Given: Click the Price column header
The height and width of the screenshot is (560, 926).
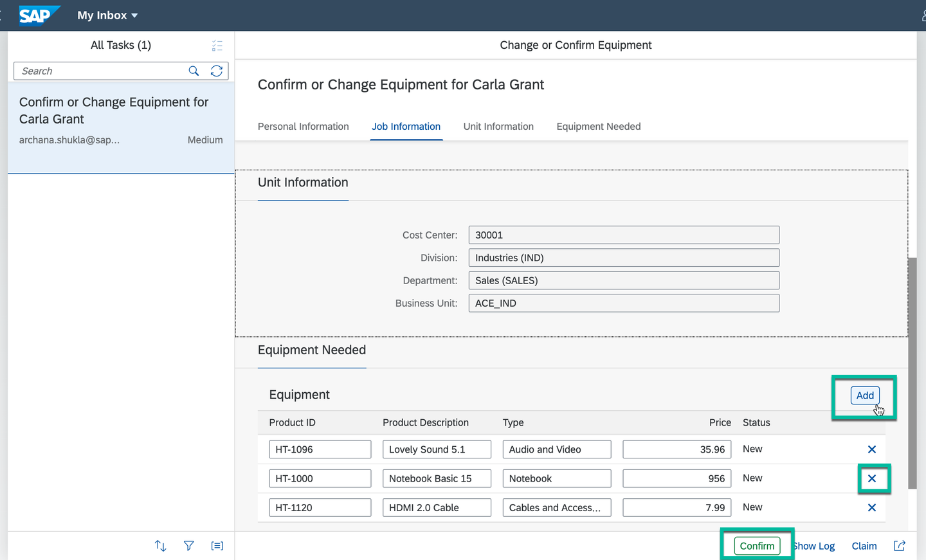Looking at the screenshot, I should click(x=720, y=422).
